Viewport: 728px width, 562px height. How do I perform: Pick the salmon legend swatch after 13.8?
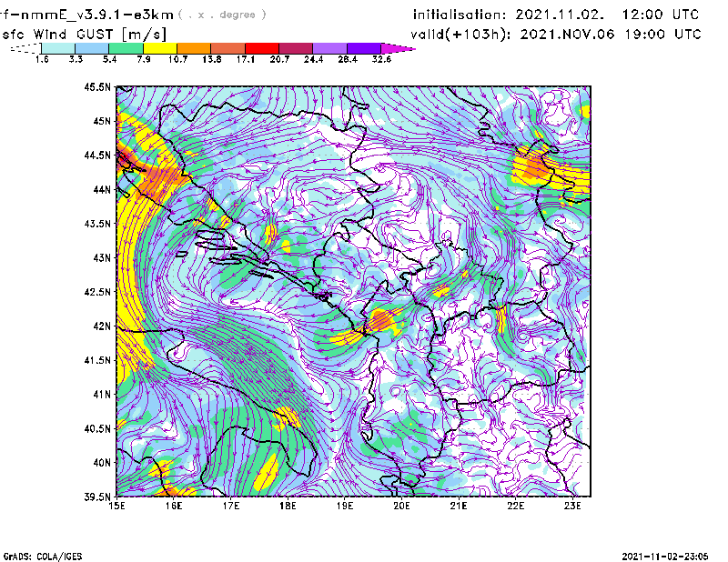228,48
